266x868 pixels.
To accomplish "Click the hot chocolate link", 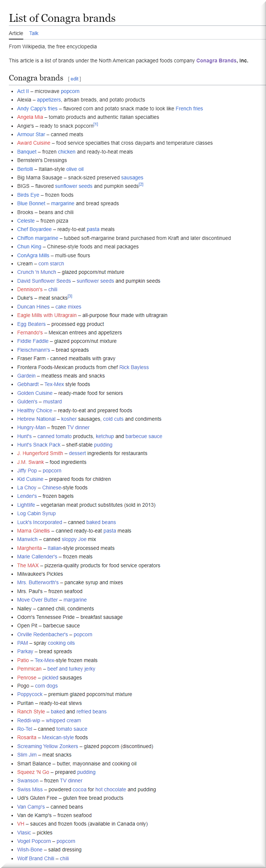I will [x=110, y=789].
